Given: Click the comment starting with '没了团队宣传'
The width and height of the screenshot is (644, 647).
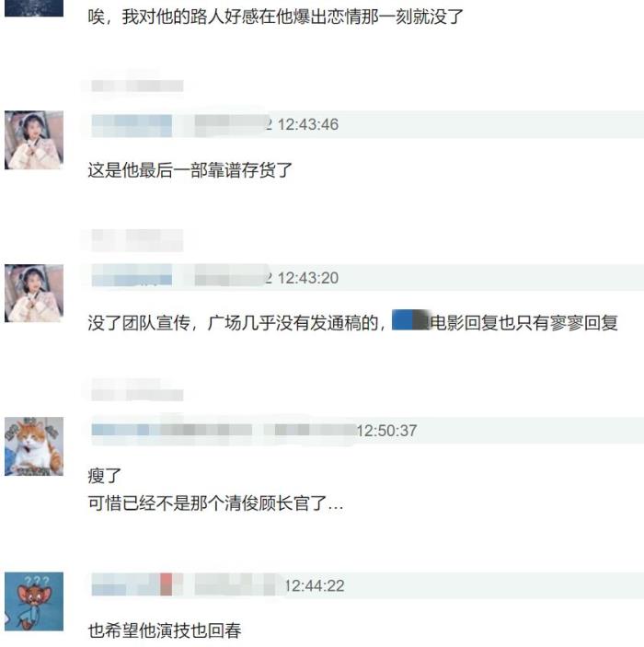Looking at the screenshot, I should (352, 323).
